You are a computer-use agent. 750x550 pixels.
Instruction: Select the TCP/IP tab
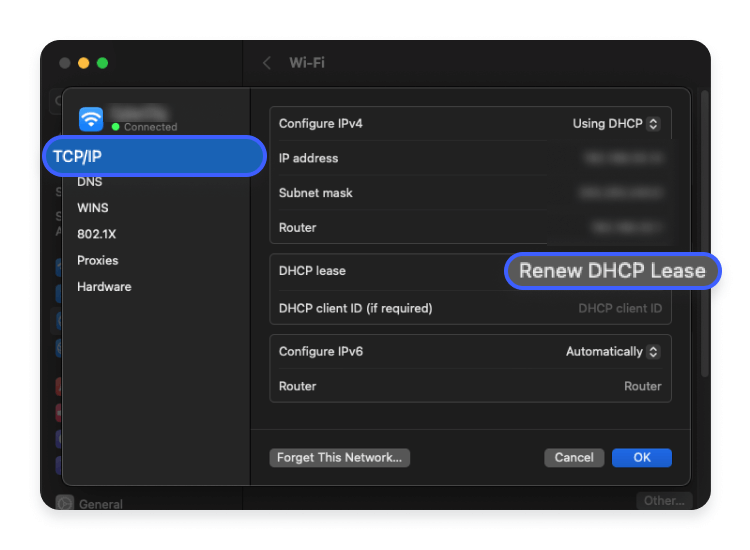coord(154,156)
